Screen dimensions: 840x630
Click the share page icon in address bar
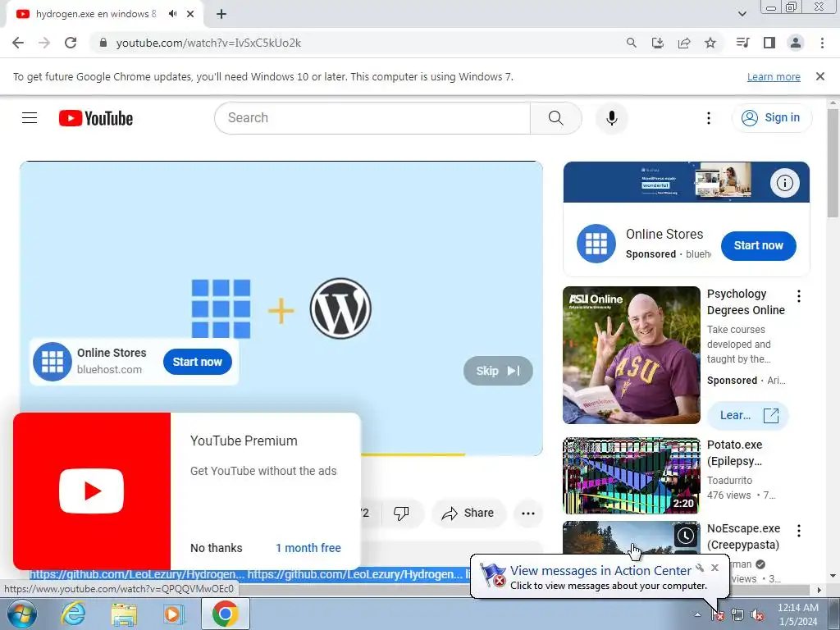(x=684, y=43)
